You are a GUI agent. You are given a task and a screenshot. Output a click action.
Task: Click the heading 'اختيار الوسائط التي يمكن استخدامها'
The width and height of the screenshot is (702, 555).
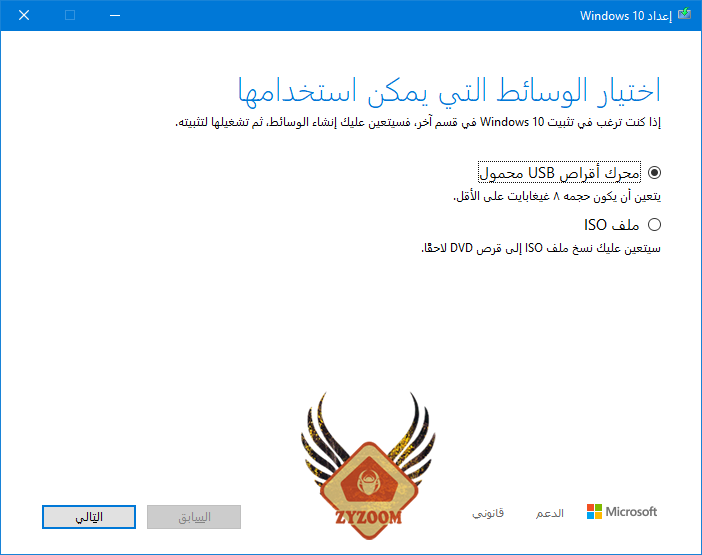click(449, 91)
